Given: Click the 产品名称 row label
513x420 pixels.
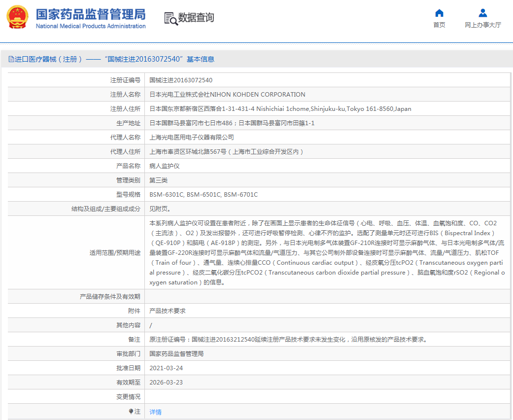Looking at the screenshot, I should coord(128,166).
